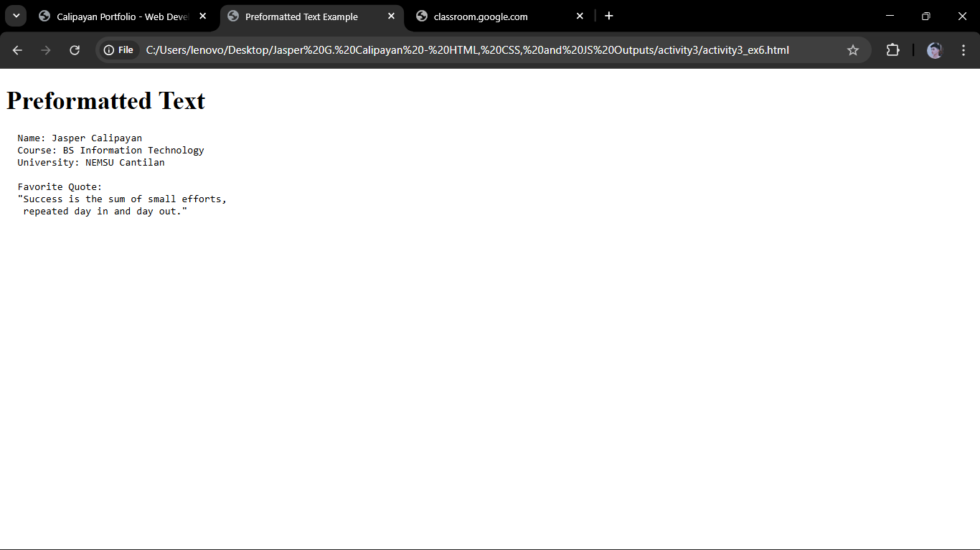Click the profile avatar icon
980x550 pixels.
click(934, 50)
